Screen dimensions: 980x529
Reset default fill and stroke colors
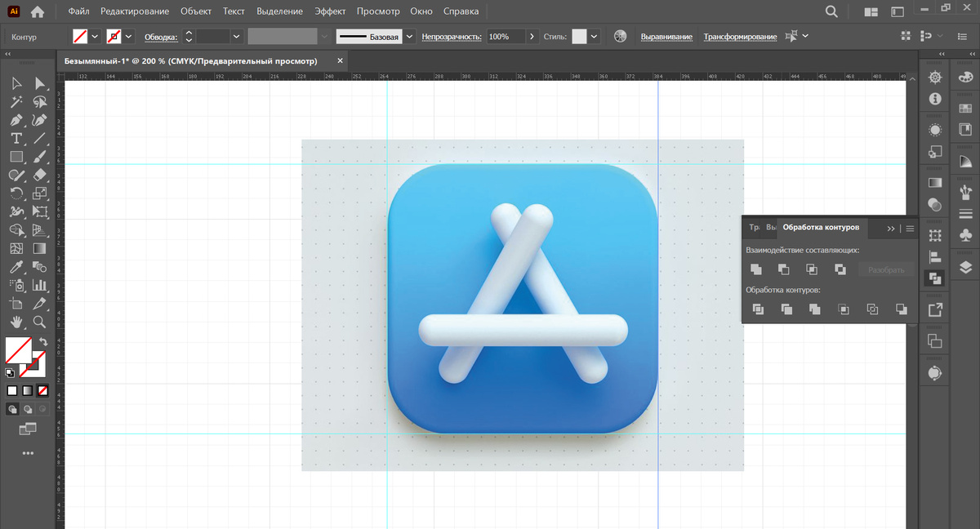tap(10, 372)
